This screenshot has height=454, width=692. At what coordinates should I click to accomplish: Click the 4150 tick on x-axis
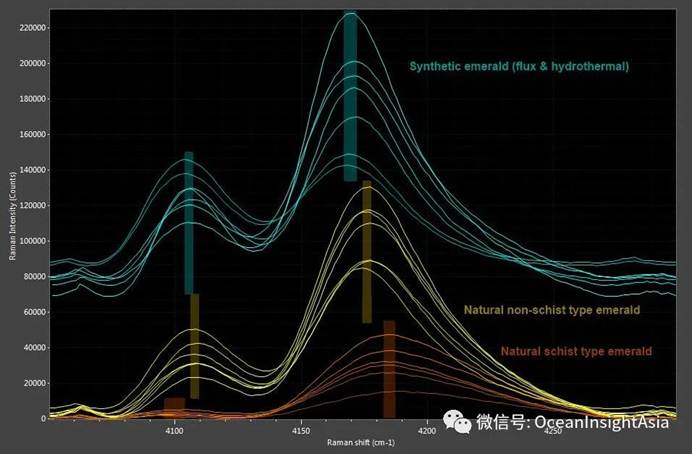pyautogui.click(x=300, y=430)
